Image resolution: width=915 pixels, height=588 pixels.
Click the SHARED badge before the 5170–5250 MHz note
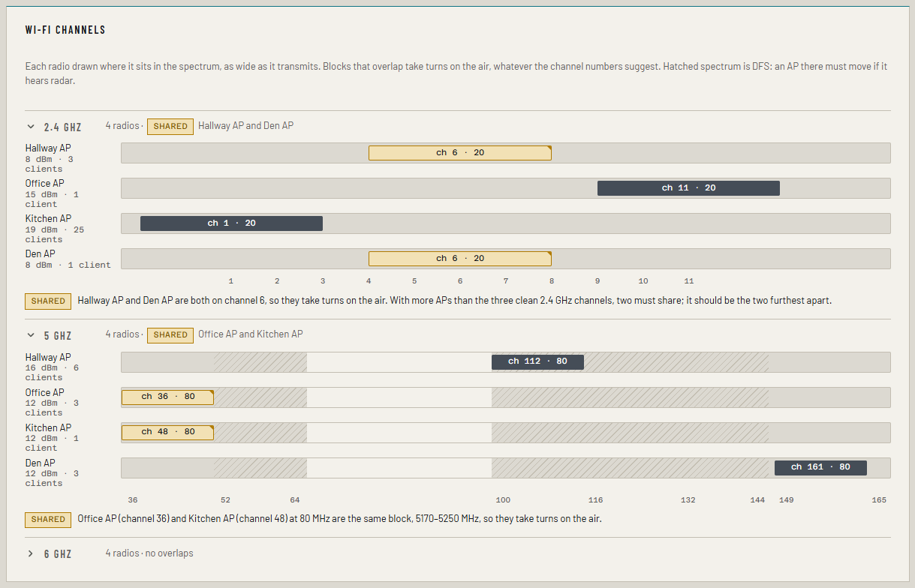click(x=49, y=520)
